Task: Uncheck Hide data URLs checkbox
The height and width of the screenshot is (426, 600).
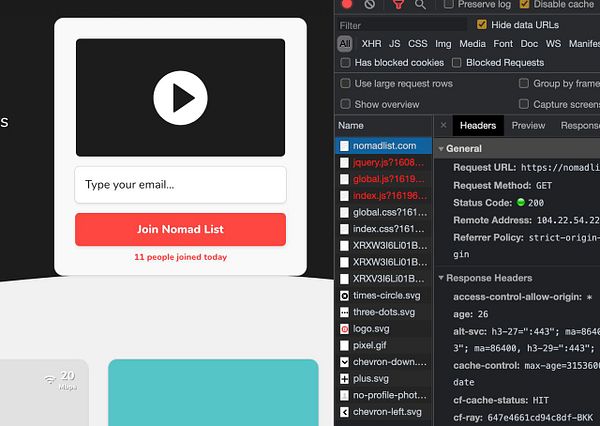Action: coord(482,25)
